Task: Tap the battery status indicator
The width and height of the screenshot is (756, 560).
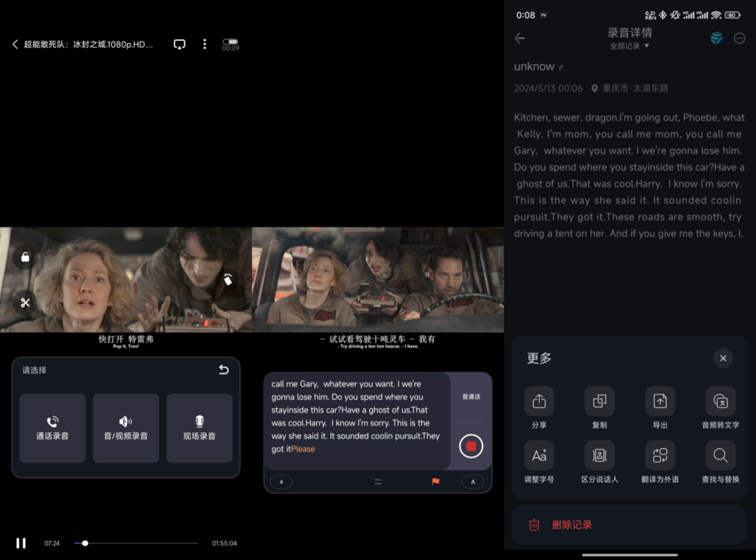Action: click(x=733, y=15)
